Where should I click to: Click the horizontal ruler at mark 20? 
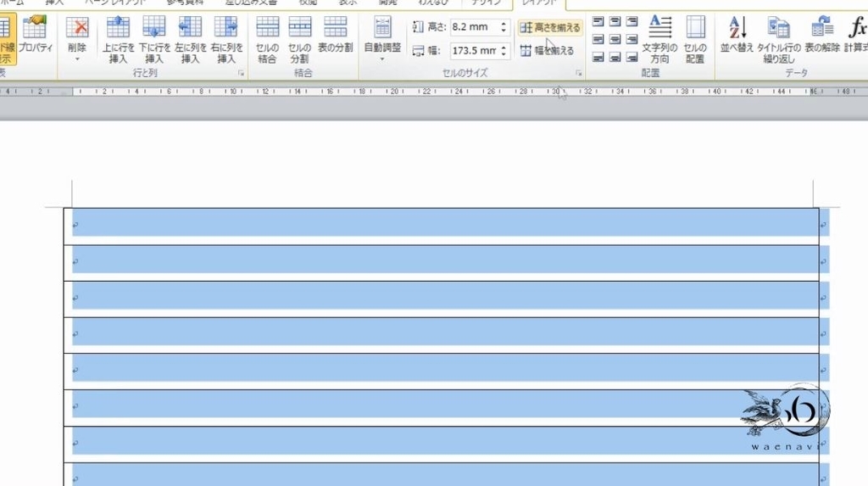coord(394,91)
